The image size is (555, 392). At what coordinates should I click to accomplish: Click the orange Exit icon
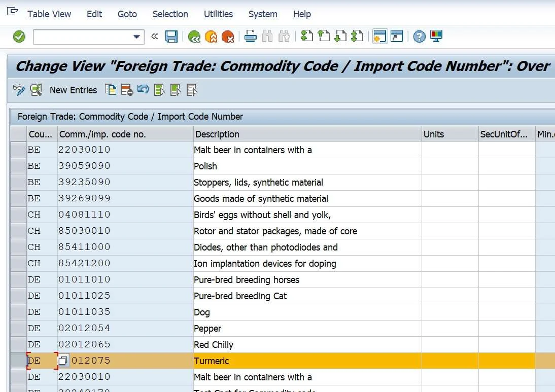coord(211,37)
